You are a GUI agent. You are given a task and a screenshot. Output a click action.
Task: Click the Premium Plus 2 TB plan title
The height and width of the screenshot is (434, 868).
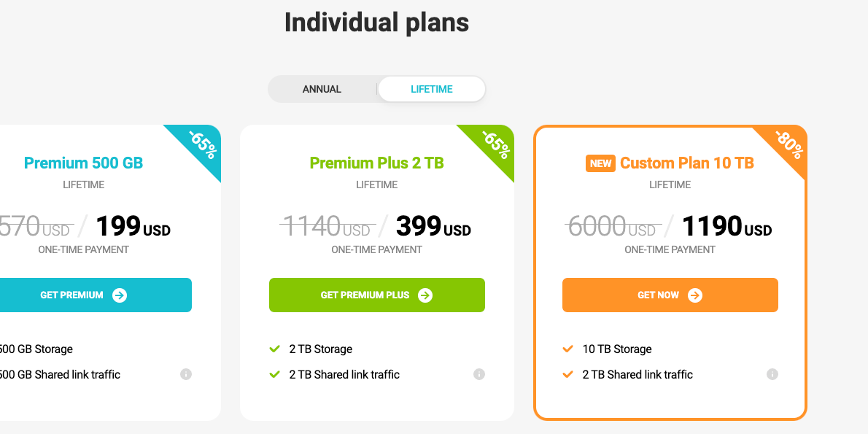point(376,163)
